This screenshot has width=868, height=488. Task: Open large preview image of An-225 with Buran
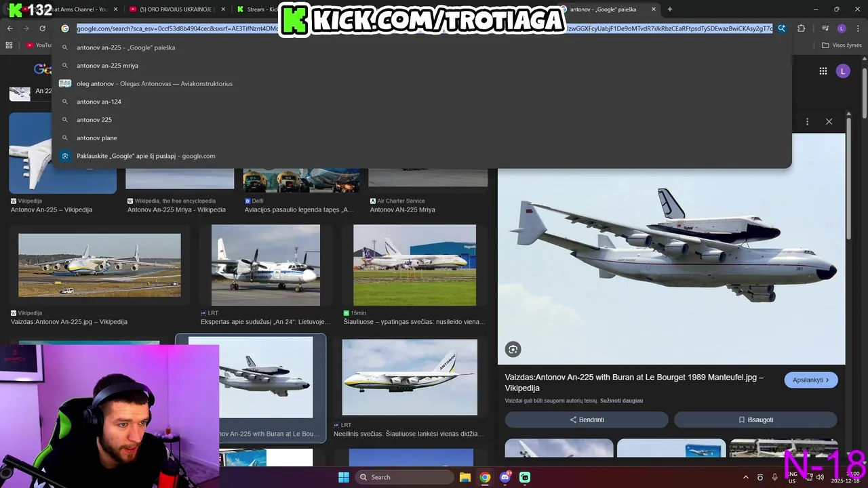pyautogui.click(x=671, y=249)
